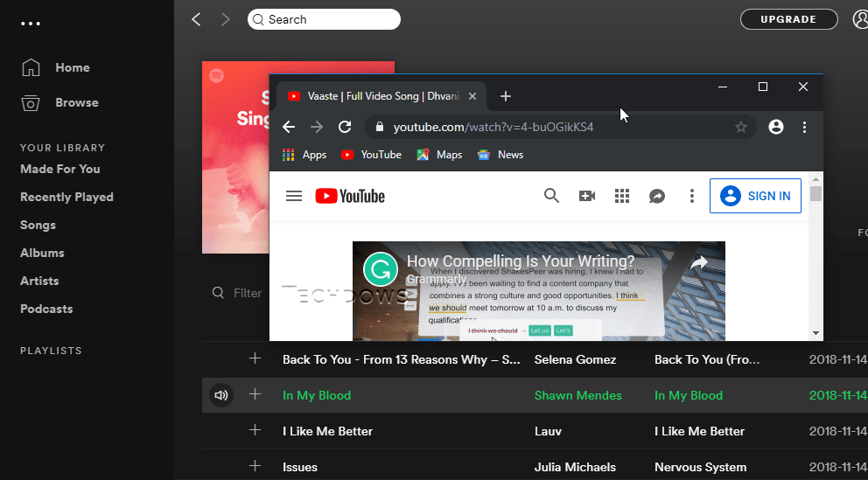Open YouTube hamburger guide menu
The width and height of the screenshot is (868, 480).
(294, 196)
